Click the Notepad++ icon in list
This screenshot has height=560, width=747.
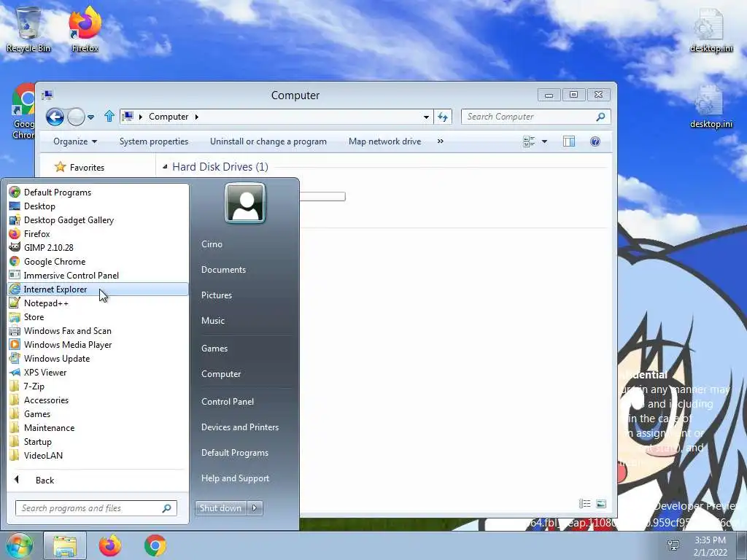tap(15, 303)
